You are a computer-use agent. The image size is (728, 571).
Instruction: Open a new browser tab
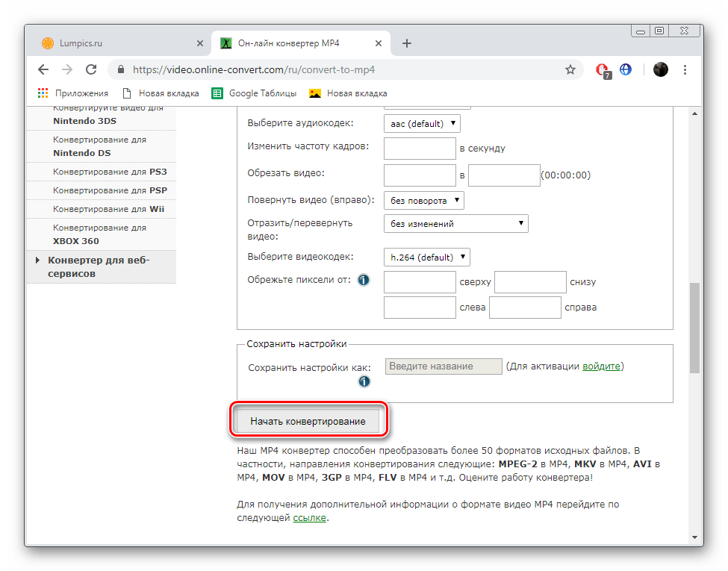(407, 43)
